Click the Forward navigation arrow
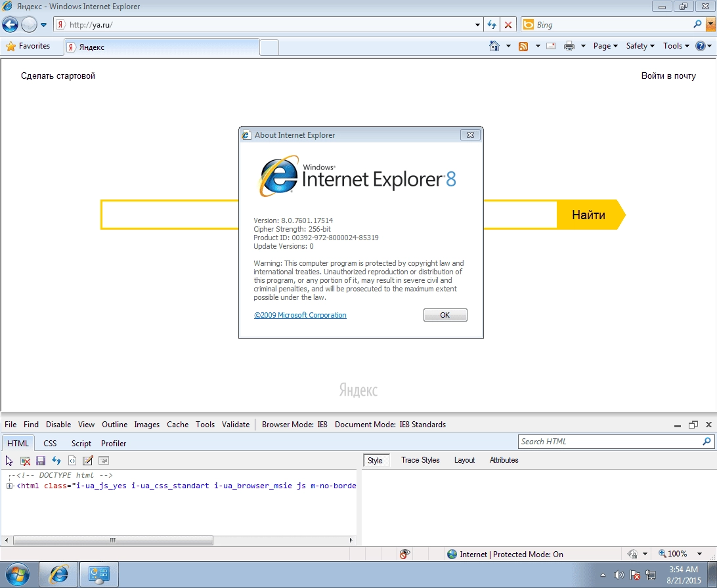Viewport: 717px width, 588px height. (30, 25)
